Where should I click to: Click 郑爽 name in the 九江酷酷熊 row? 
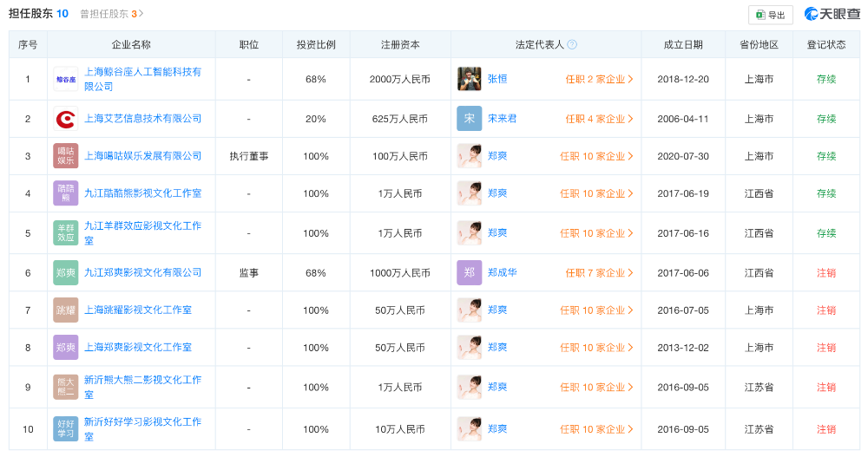click(x=497, y=193)
